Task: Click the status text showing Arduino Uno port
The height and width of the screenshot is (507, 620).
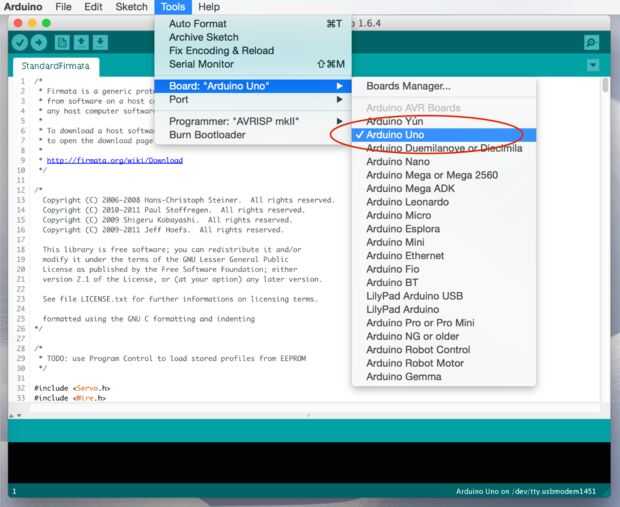Action: tap(525, 492)
